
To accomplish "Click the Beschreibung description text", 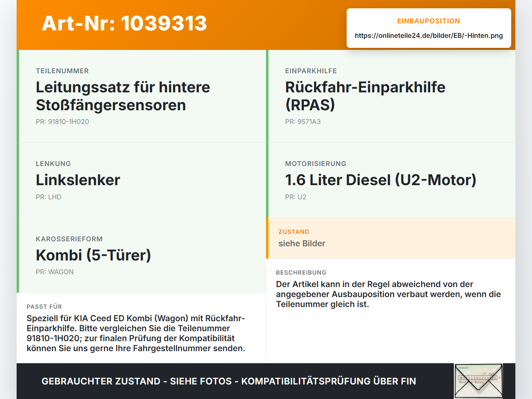I will tap(388, 294).
